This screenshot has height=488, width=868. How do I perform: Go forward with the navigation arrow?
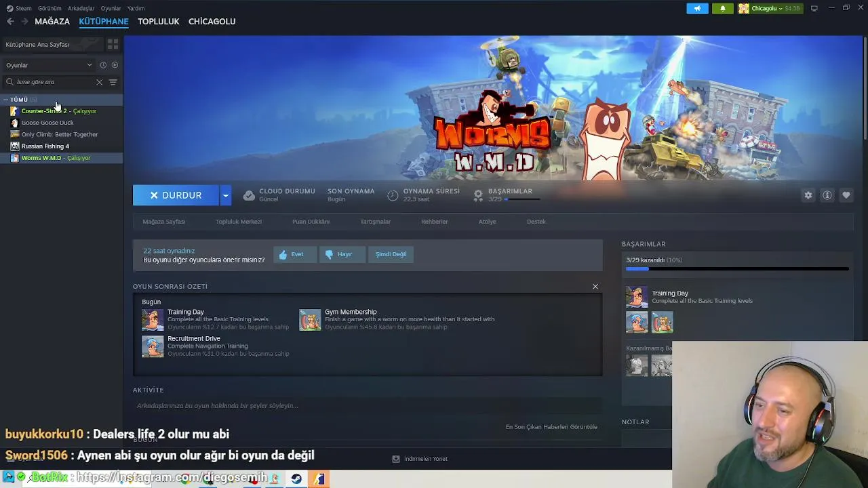[x=25, y=22]
